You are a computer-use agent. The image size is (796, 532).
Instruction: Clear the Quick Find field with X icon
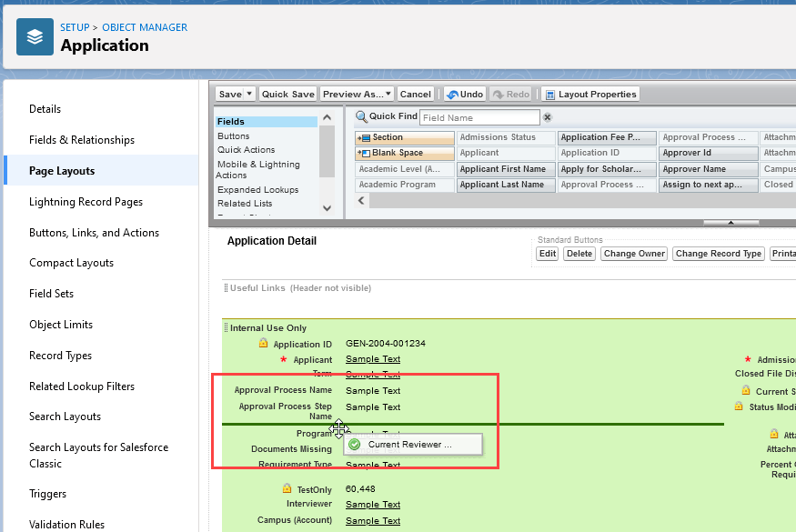[x=548, y=117]
